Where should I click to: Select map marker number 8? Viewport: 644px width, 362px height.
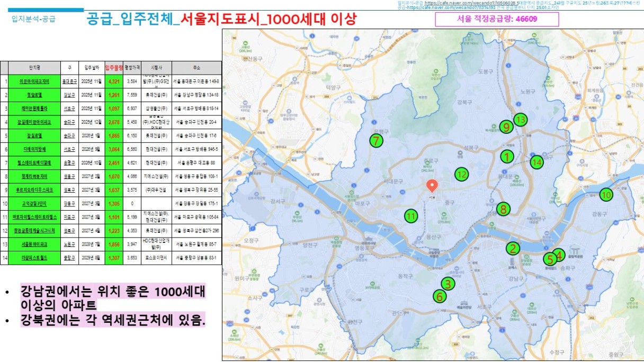[x=503, y=209]
